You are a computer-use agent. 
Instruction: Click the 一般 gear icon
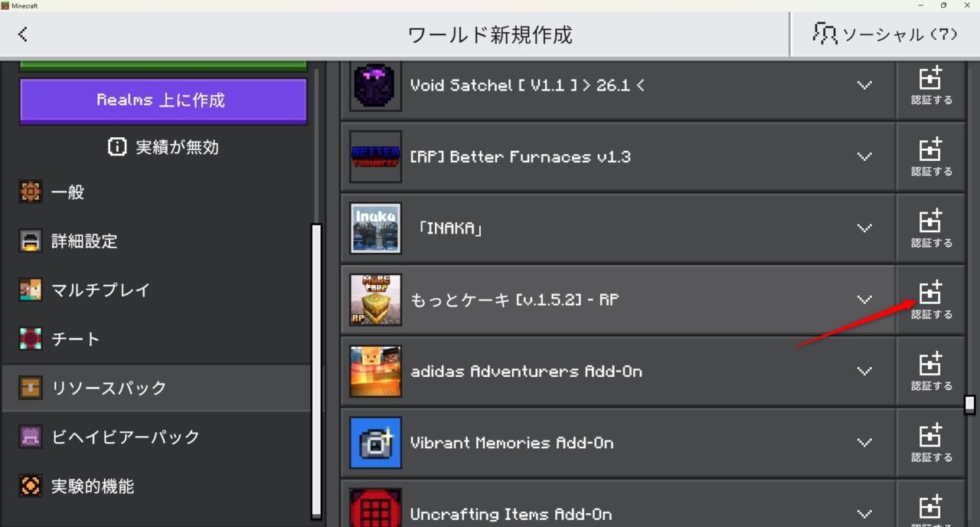click(31, 192)
